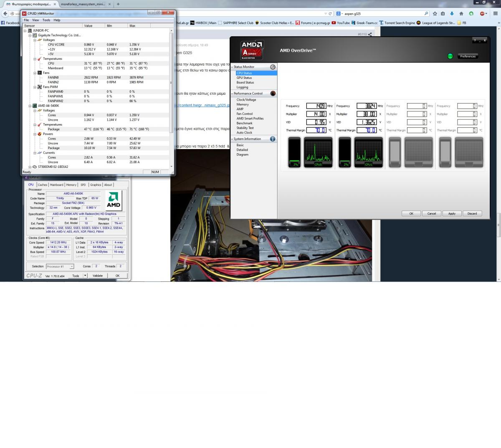Image resolution: width=501 pixels, height=448 pixels.
Task: Open the YouTube bookmark in bookmarks bar
Action: point(341,23)
